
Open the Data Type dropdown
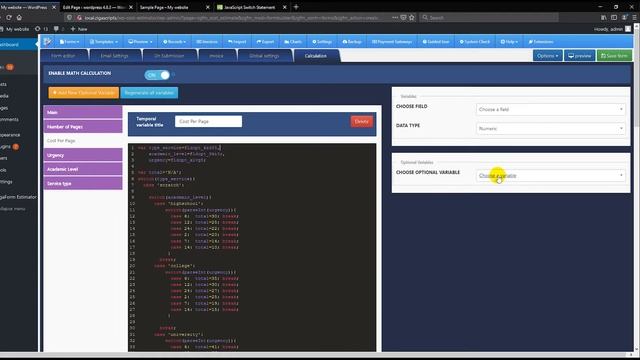551,129
